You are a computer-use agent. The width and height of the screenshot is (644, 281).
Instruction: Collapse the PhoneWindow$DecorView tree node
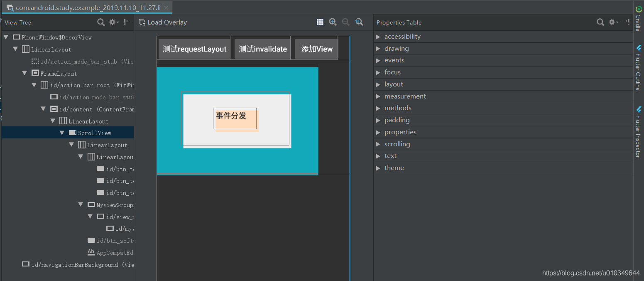(x=6, y=37)
